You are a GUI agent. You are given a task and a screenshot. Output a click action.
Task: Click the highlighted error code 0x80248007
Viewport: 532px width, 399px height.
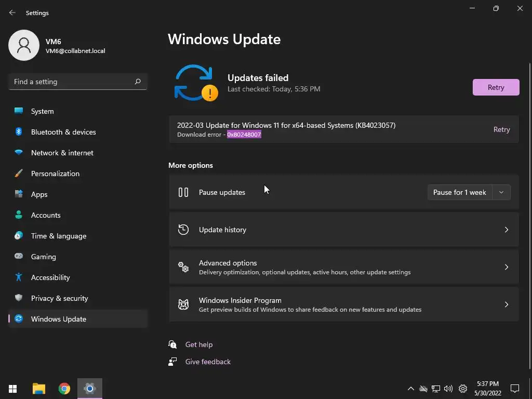coord(244,135)
